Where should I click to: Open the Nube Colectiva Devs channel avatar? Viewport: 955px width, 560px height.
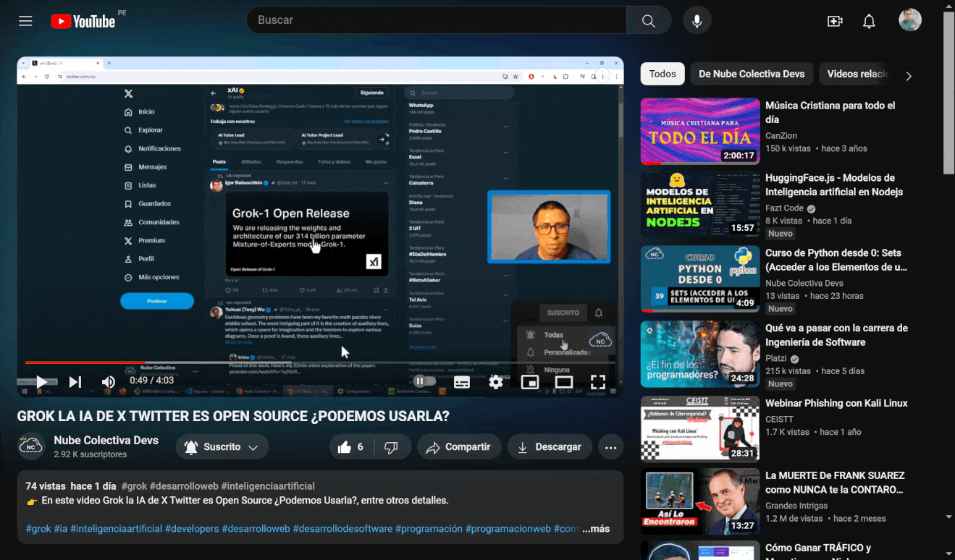point(31,446)
